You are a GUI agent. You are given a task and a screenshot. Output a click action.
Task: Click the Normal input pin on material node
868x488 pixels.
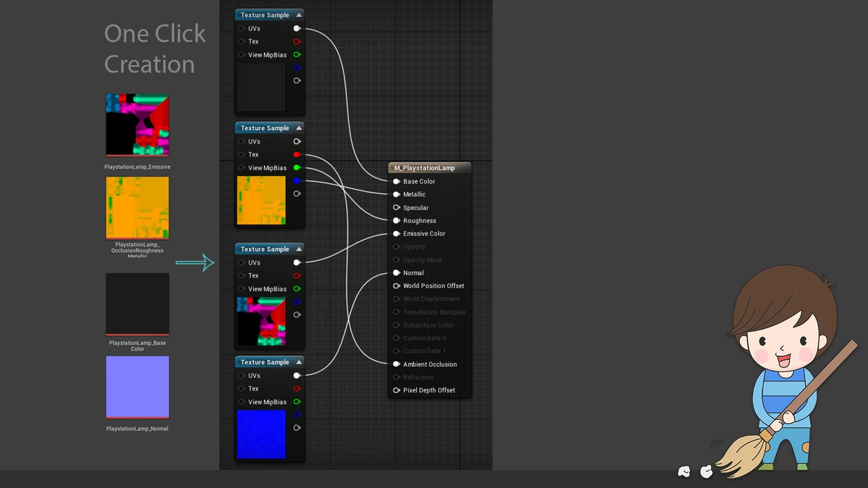point(397,272)
